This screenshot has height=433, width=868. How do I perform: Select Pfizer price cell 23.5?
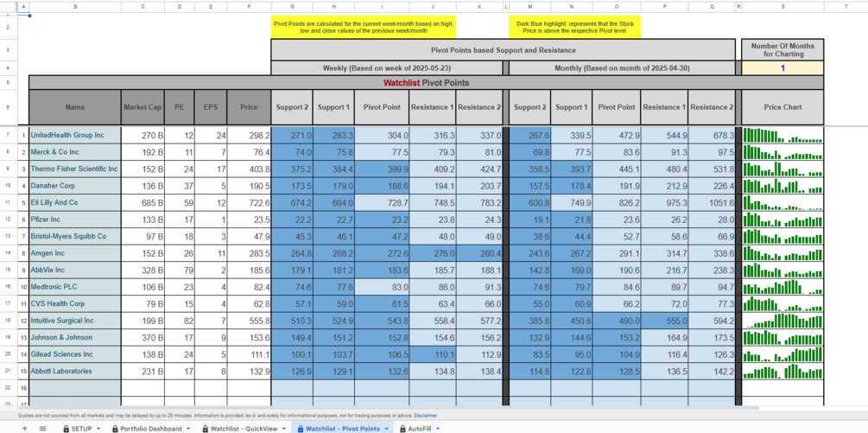249,220
